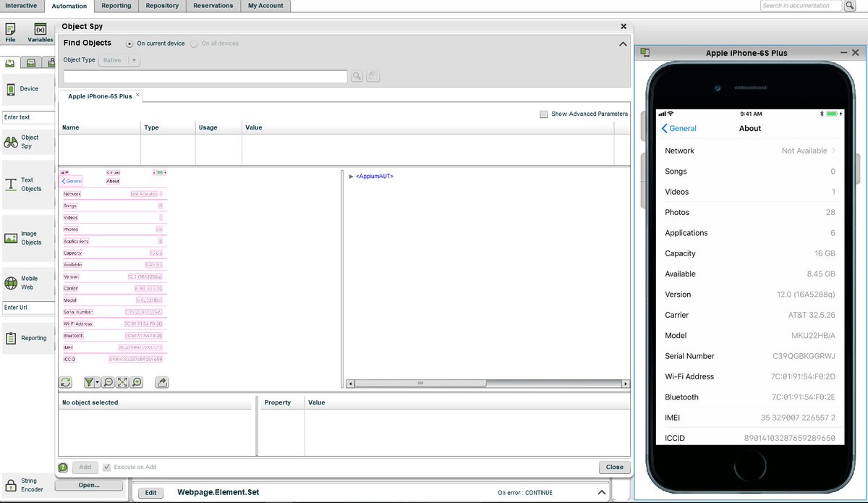Select the On all devices radio
Screen dimensions: 868x503
tap(194, 43)
